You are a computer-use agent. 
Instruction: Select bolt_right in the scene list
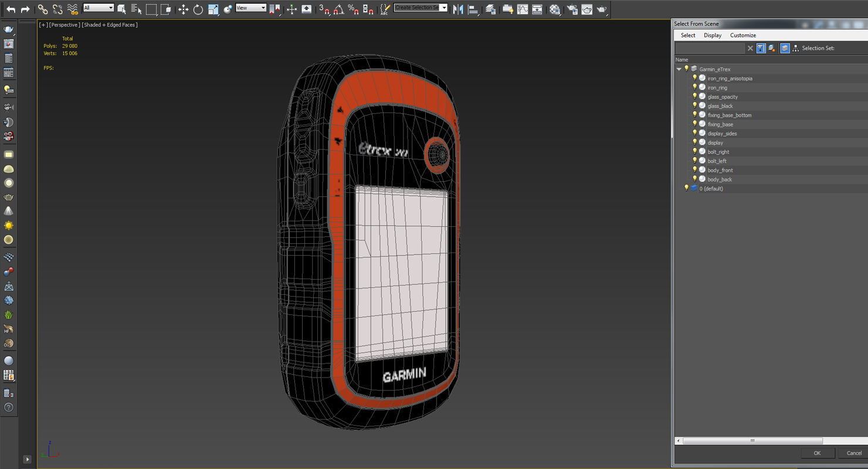coord(718,152)
